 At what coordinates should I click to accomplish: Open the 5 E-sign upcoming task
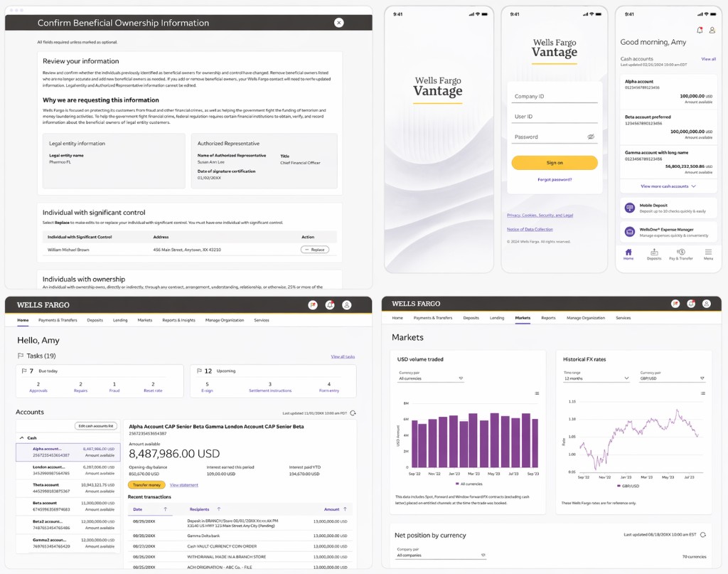207,388
